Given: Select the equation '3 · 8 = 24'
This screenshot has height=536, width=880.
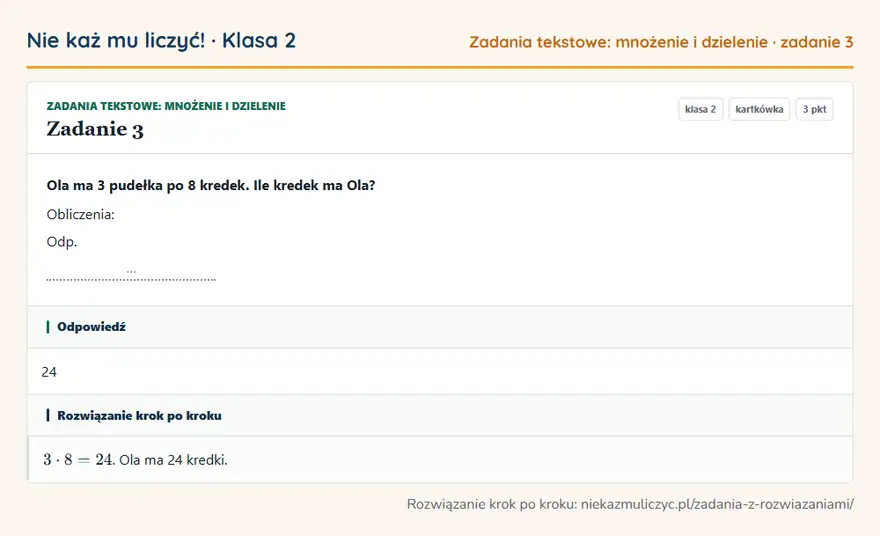Looking at the screenshot, I should click(79, 460).
